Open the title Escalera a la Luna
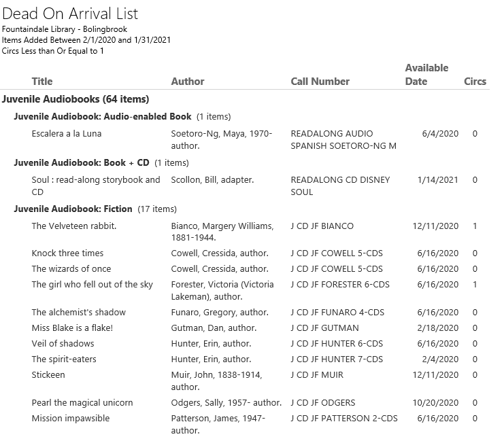Screen dimensions: 504x441 click(67, 134)
